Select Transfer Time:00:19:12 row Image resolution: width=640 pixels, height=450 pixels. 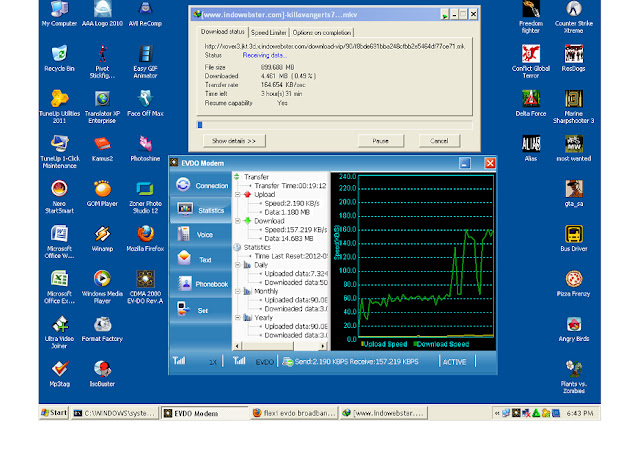click(x=290, y=185)
